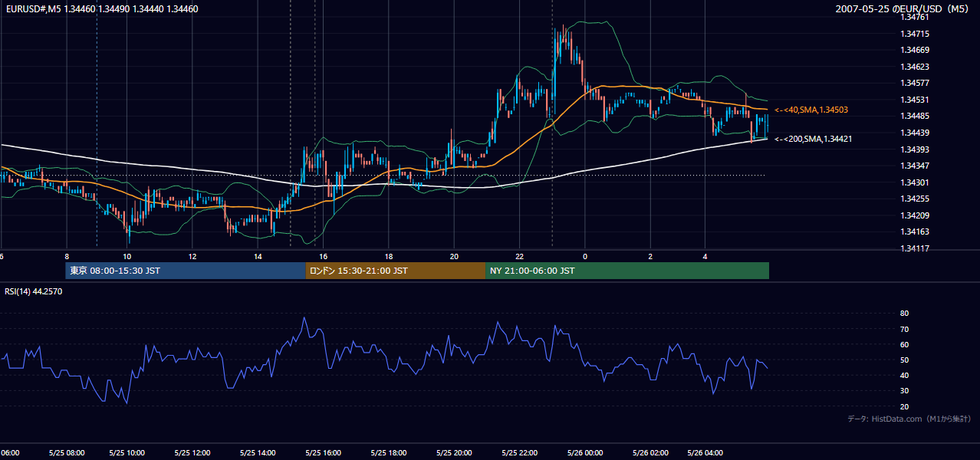This screenshot has width=980, height=460.
Task: Click price level 1.34117 on axis
Action: click(915, 248)
